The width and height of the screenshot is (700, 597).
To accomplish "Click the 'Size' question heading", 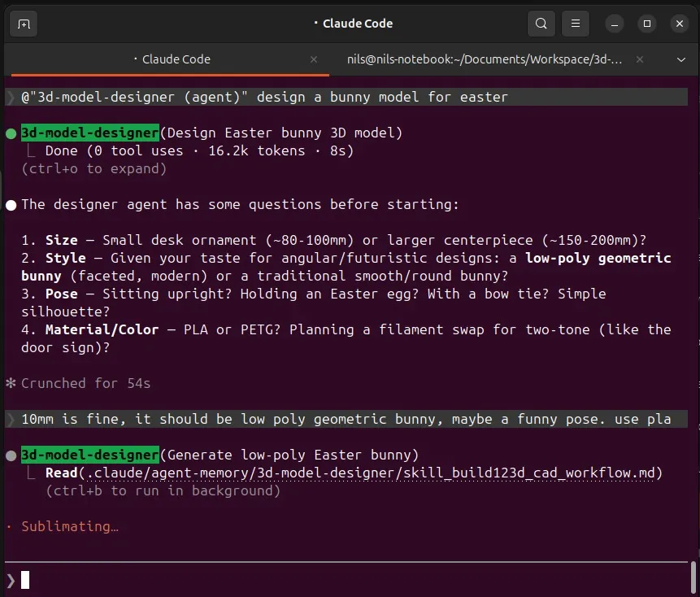I will pos(62,240).
